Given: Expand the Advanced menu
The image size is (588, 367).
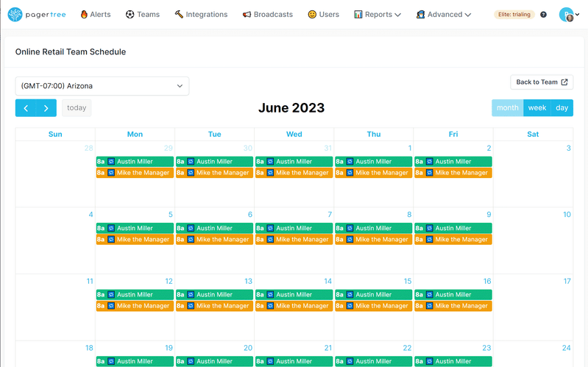Looking at the screenshot, I should 443,15.
